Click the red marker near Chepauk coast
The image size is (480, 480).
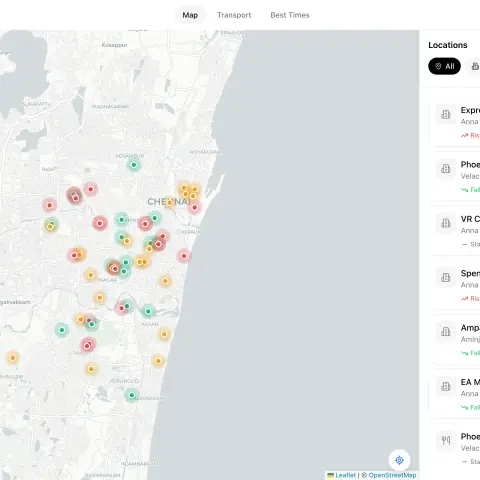point(184,256)
